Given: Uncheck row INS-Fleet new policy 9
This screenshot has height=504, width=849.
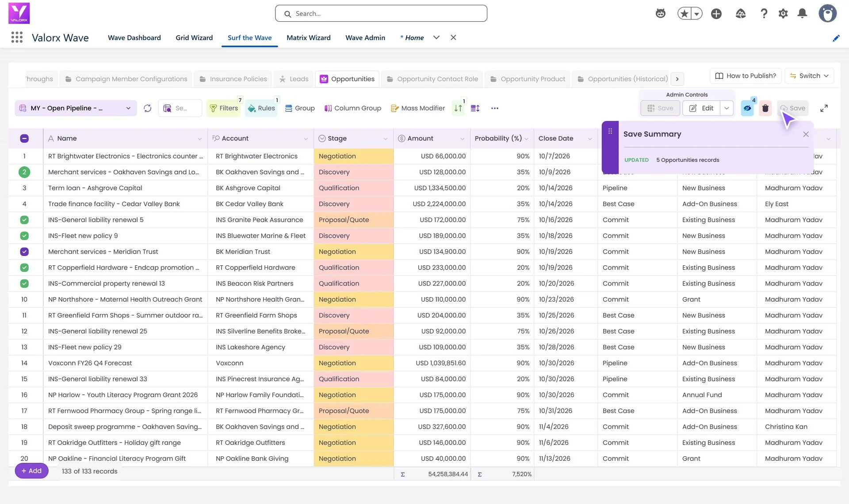Looking at the screenshot, I should [x=24, y=236].
